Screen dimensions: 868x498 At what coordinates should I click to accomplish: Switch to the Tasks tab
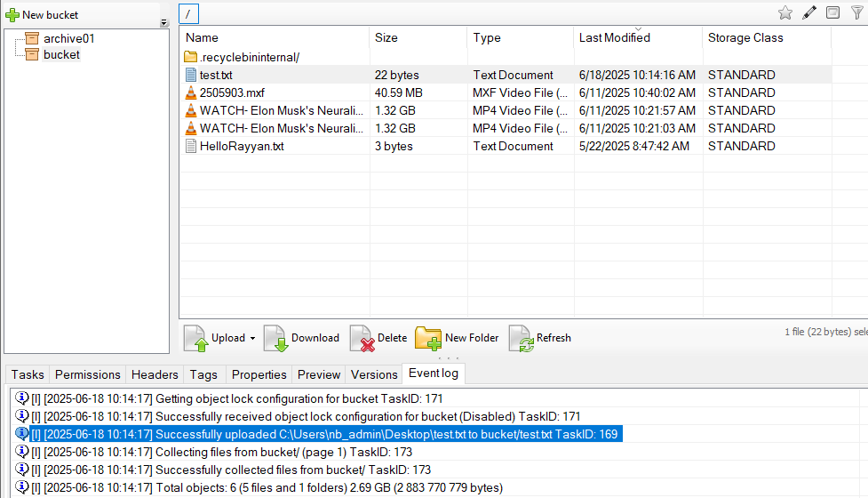click(x=28, y=374)
